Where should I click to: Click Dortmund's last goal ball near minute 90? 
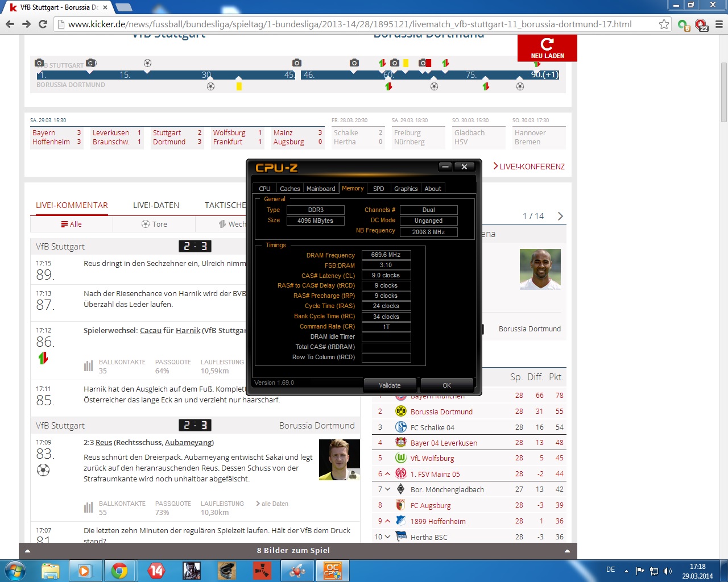click(520, 86)
